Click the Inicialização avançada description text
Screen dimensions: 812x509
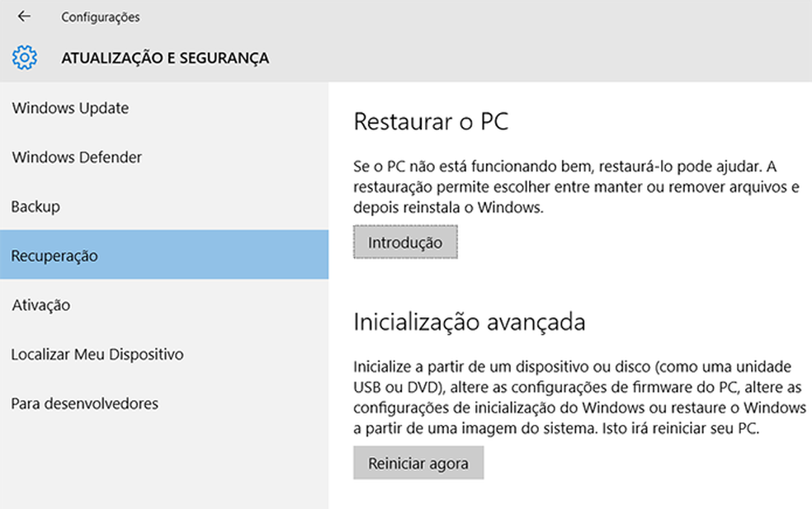[x=579, y=398]
